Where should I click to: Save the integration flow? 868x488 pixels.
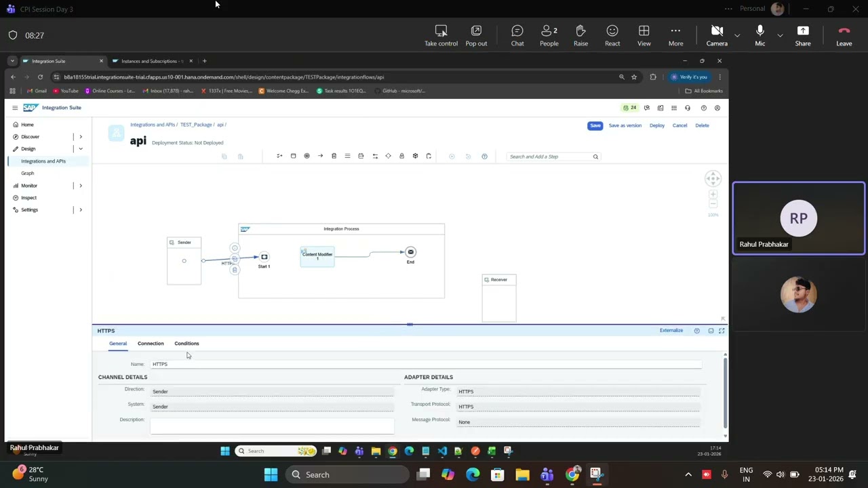(x=595, y=125)
